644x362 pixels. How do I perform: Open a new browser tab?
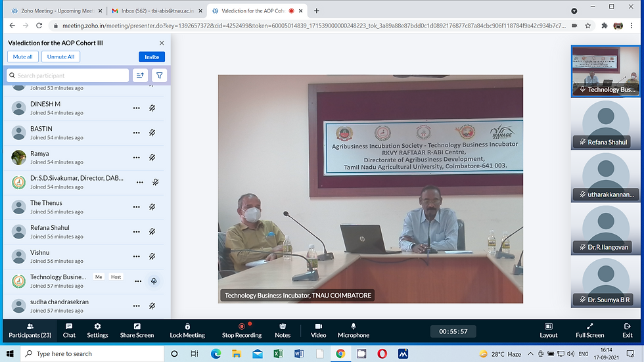pyautogui.click(x=316, y=11)
